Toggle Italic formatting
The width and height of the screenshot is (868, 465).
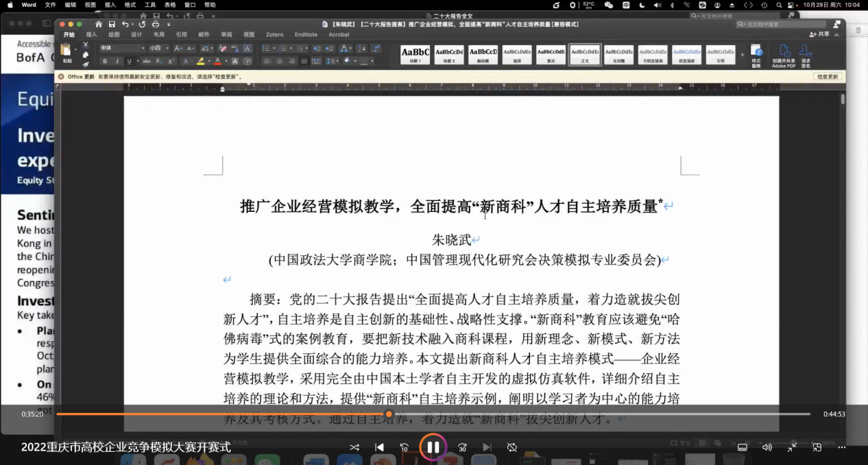[x=117, y=61]
